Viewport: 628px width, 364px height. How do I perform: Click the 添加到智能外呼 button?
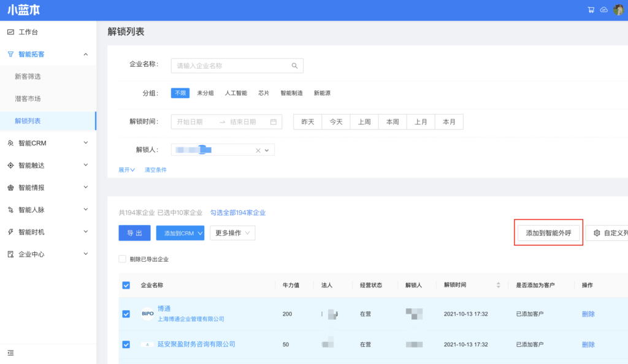548,233
